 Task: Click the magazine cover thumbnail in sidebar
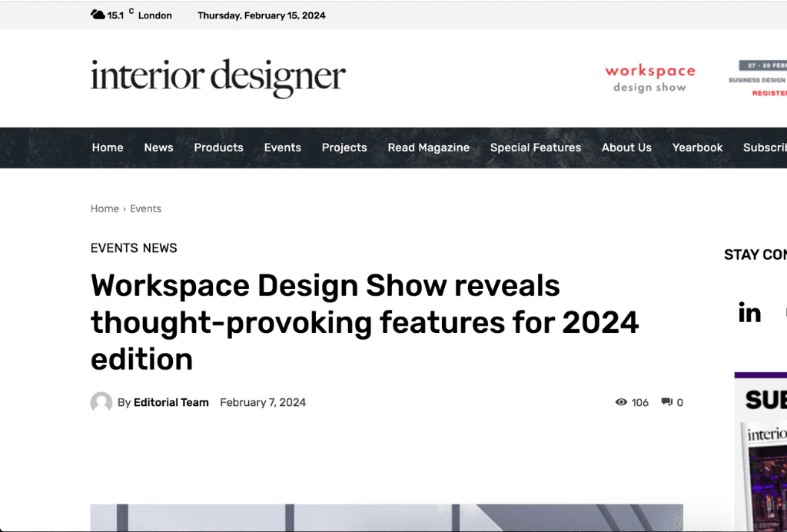tap(765, 477)
